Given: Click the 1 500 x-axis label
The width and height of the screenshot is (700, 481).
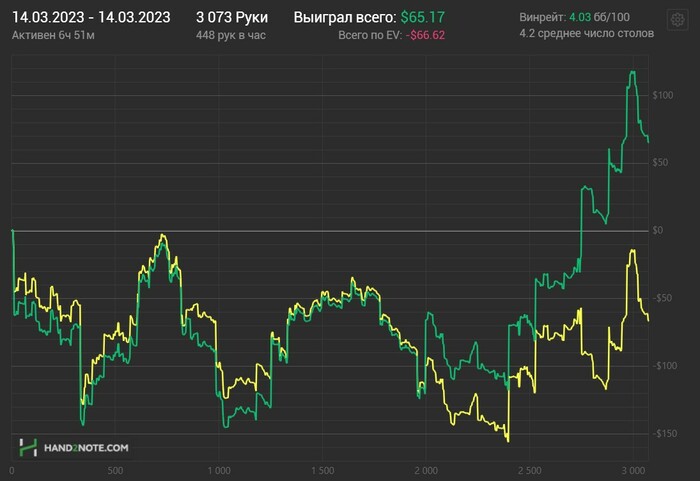Looking at the screenshot, I should coord(322,471).
